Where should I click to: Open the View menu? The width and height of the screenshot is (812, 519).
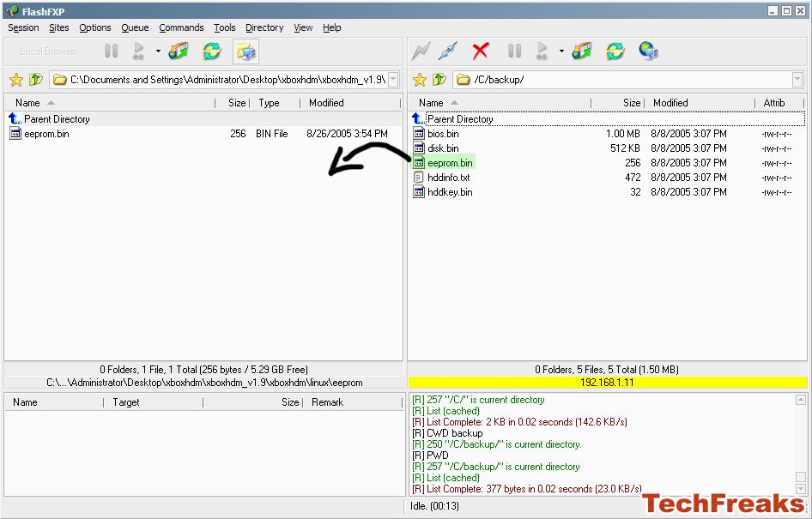[303, 28]
